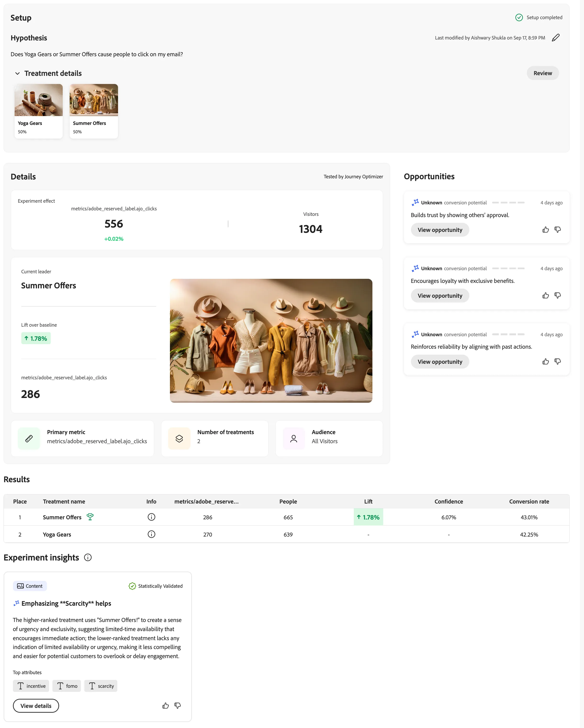
Task: Click the Confidence column header
Action: coord(449,501)
